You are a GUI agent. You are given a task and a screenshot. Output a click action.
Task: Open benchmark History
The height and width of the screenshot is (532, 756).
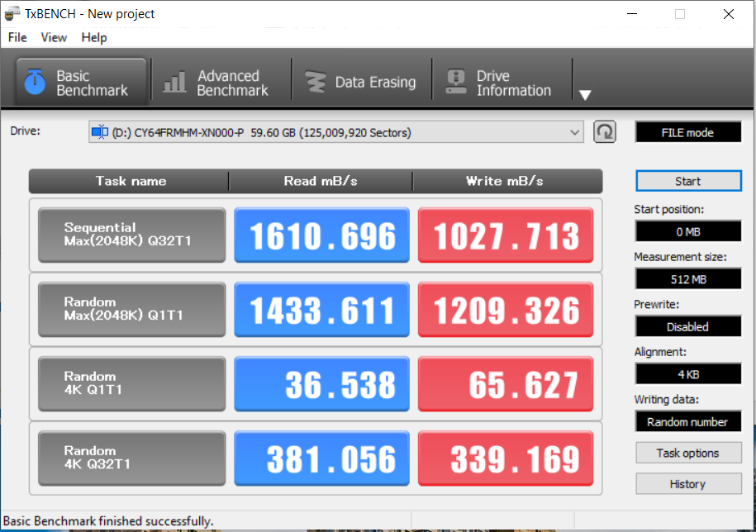[687, 484]
